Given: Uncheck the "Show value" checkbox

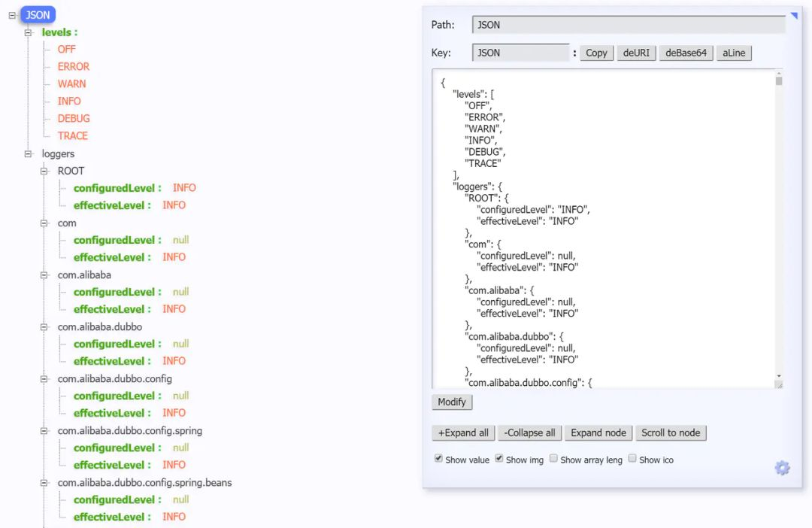Looking at the screenshot, I should point(438,459).
